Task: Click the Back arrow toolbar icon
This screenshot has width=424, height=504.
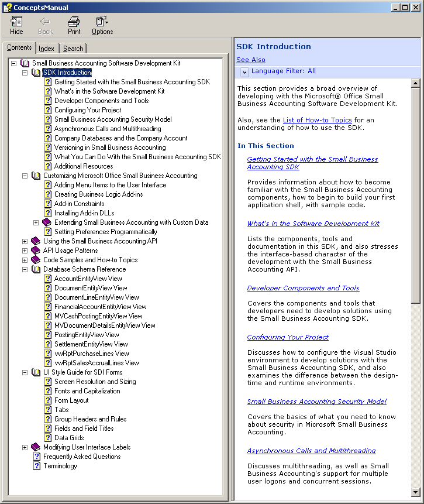Action: 45,22
